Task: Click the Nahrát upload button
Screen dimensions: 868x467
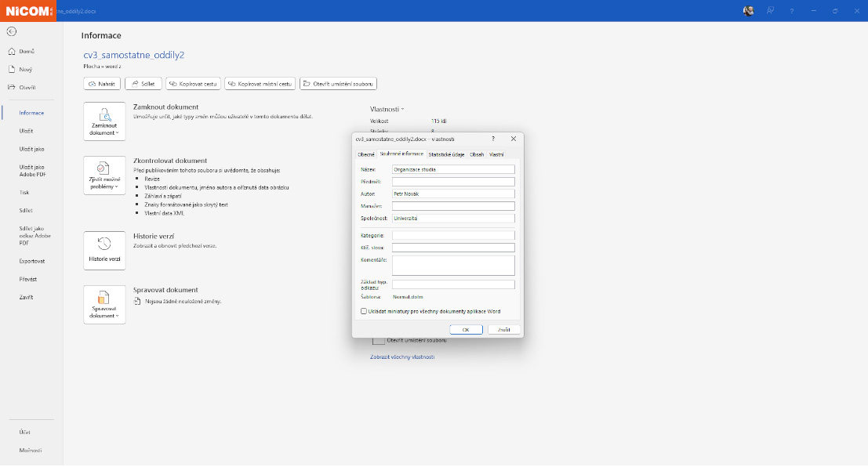Action: pos(102,84)
